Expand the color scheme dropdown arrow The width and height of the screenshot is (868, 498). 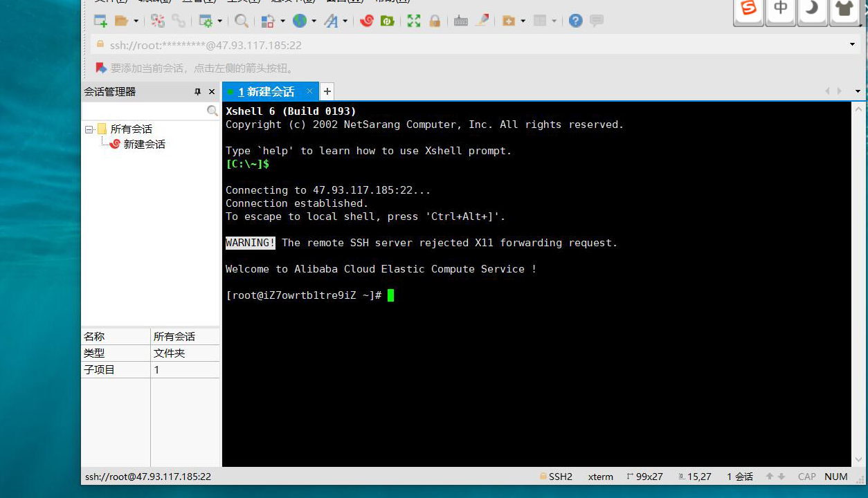(x=282, y=21)
